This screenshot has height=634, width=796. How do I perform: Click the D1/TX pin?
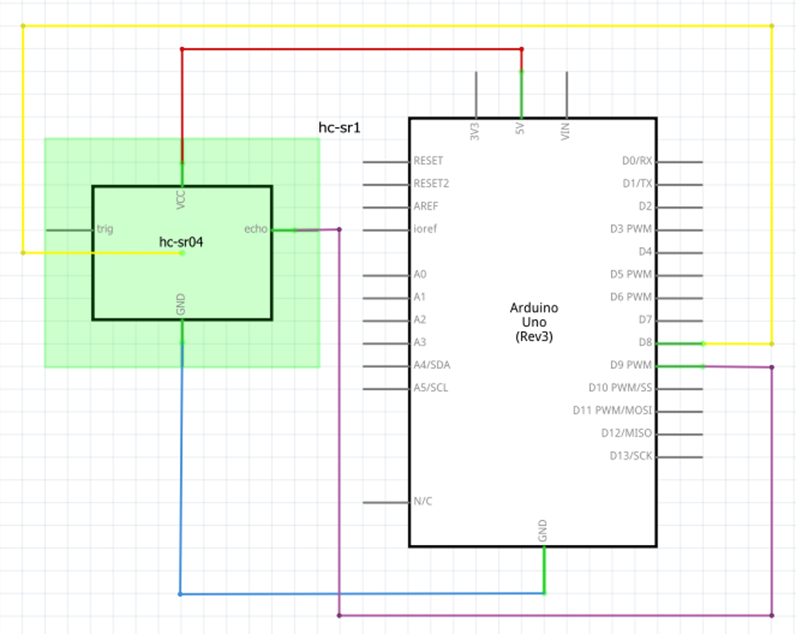click(x=680, y=185)
